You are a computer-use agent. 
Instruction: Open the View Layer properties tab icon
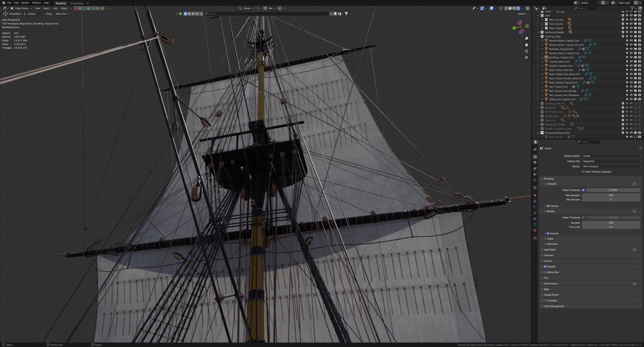[x=535, y=168]
